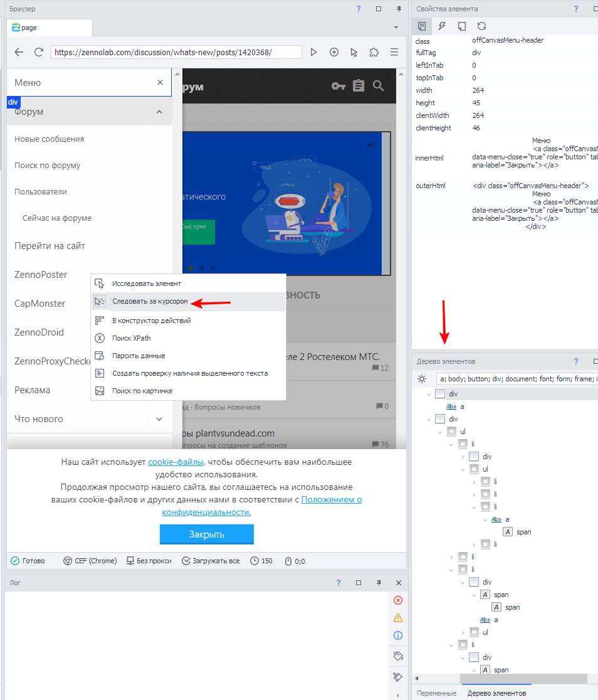Go back with the browser back arrow
598x700 pixels.
click(x=19, y=52)
